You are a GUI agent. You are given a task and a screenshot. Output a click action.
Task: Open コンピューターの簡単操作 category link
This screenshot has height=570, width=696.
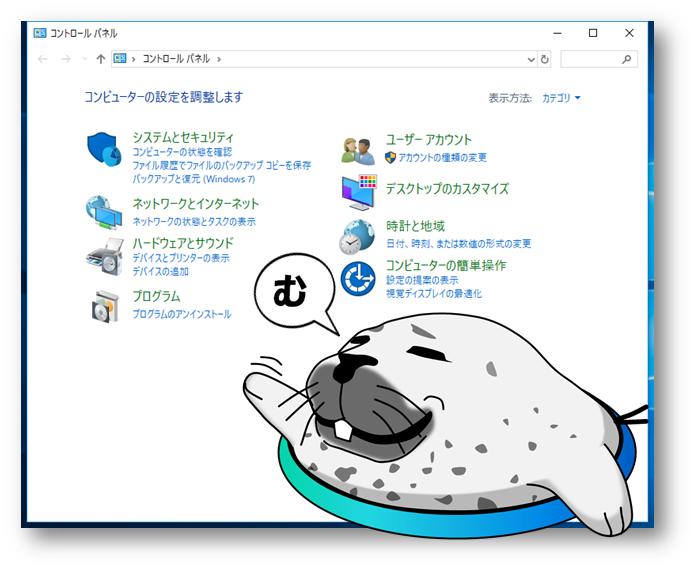[446, 265]
